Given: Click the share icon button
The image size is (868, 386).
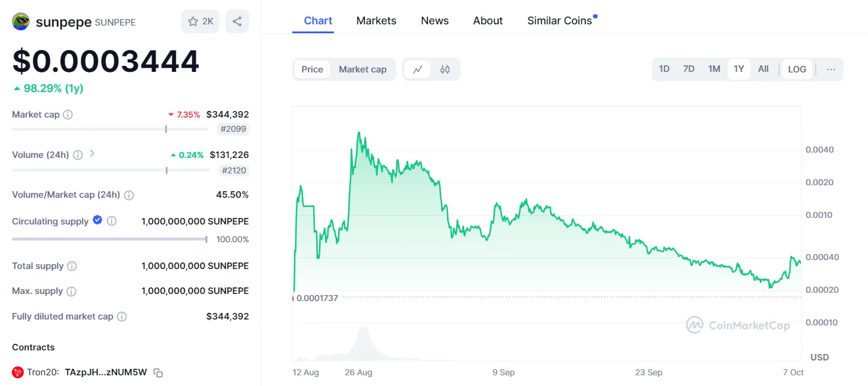Looking at the screenshot, I should (x=237, y=21).
